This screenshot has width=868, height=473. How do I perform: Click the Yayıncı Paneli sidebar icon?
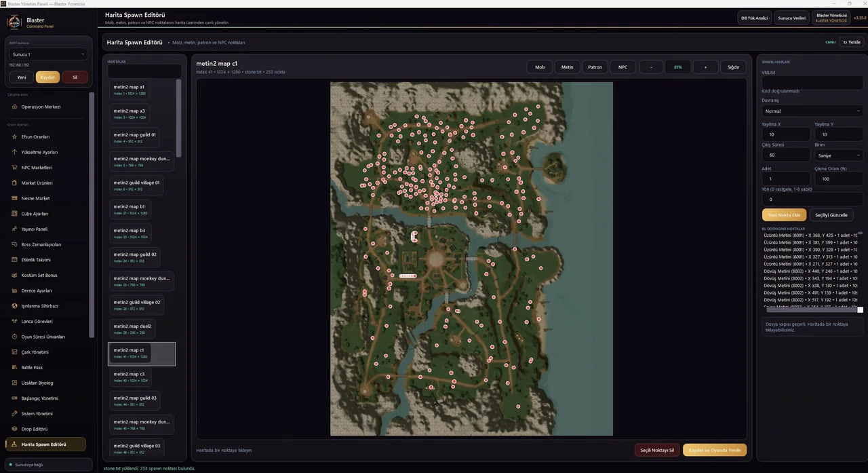[x=14, y=229]
